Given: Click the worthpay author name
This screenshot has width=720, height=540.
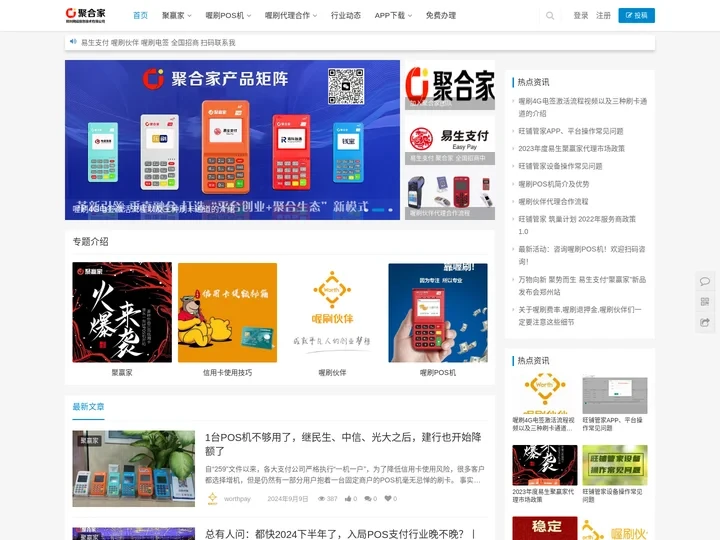Looking at the screenshot, I should point(237,499).
